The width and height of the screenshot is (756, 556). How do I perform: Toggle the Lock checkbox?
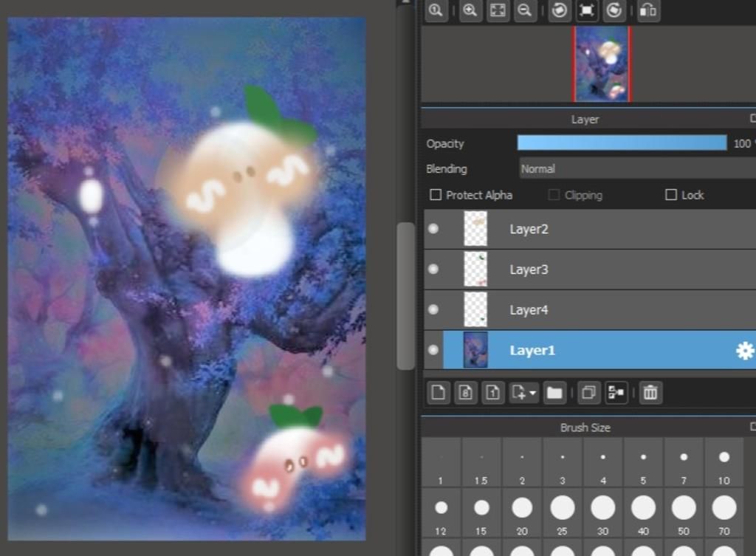point(670,195)
